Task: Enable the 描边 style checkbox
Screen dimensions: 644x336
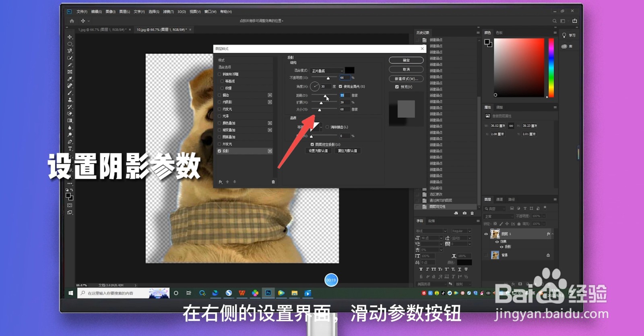Action: (220, 95)
